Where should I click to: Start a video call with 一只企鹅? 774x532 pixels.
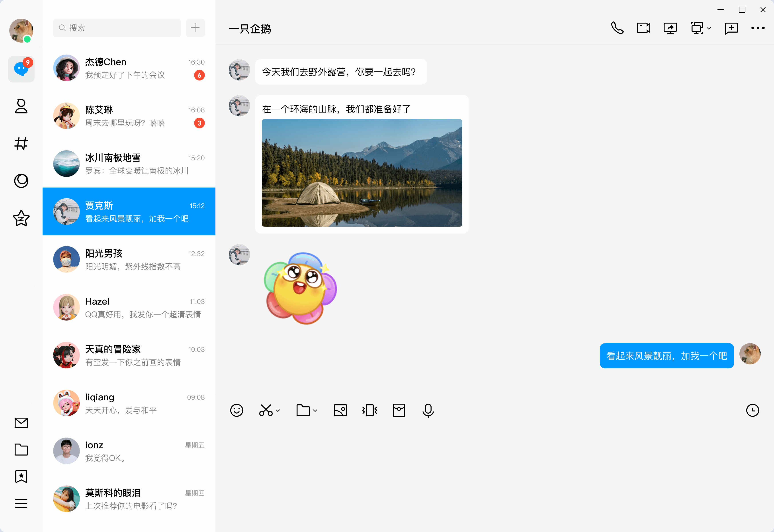(643, 28)
